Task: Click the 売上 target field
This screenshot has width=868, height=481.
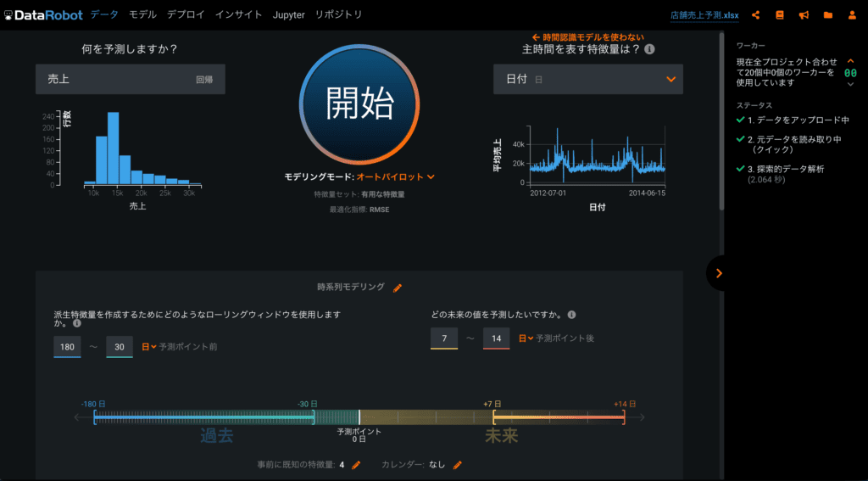Action: [130, 79]
